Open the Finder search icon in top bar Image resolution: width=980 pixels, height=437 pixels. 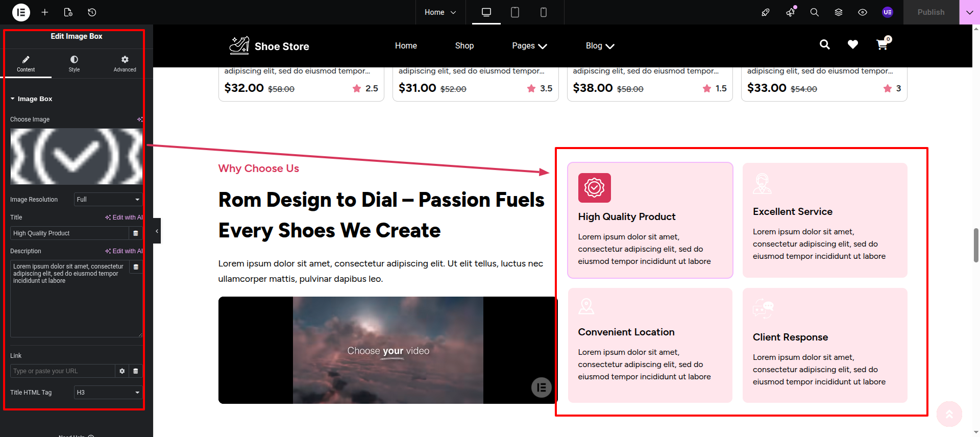pos(814,12)
